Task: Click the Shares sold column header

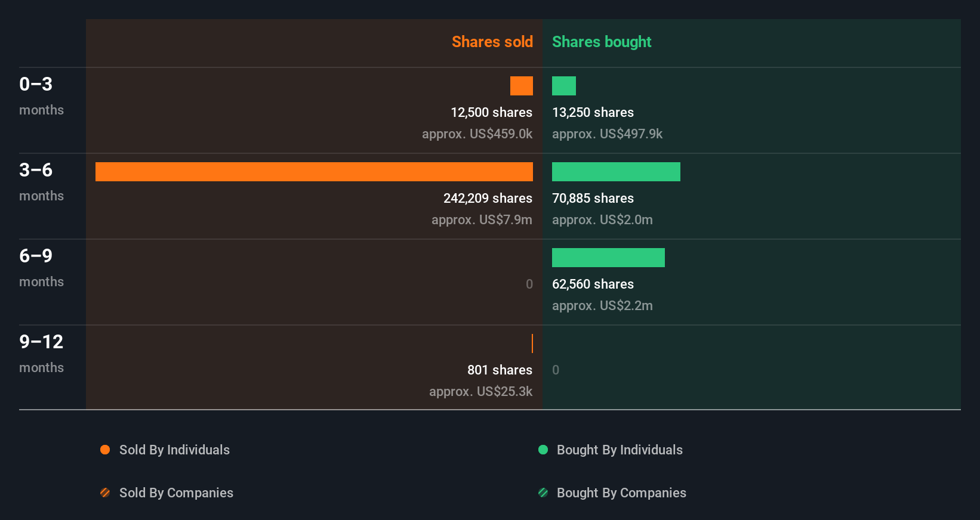Action: (x=492, y=42)
